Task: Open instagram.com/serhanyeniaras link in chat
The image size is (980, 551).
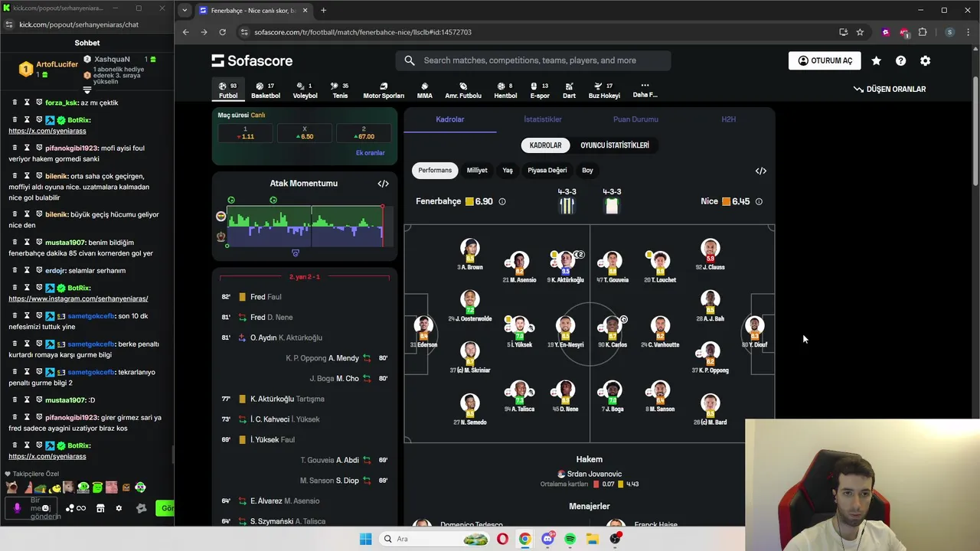Action: point(78,298)
